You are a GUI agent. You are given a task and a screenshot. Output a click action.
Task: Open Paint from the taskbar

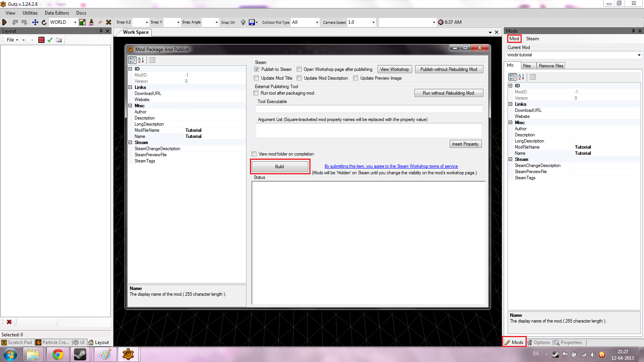(105, 355)
